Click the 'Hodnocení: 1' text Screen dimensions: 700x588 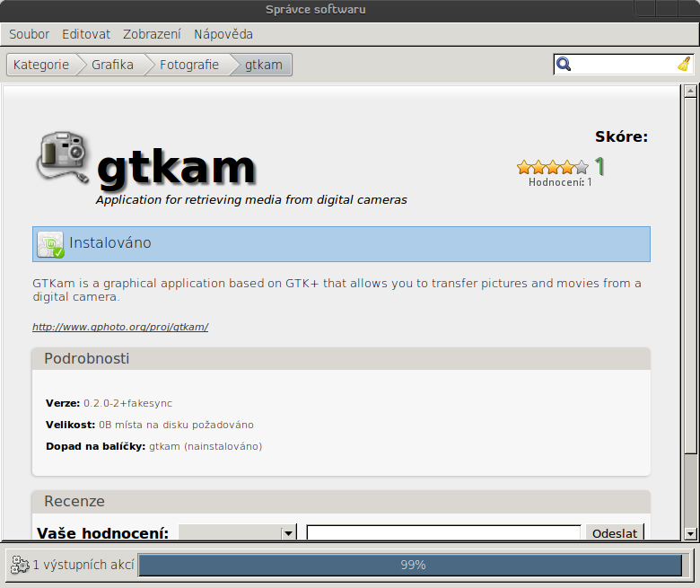pyautogui.click(x=560, y=182)
